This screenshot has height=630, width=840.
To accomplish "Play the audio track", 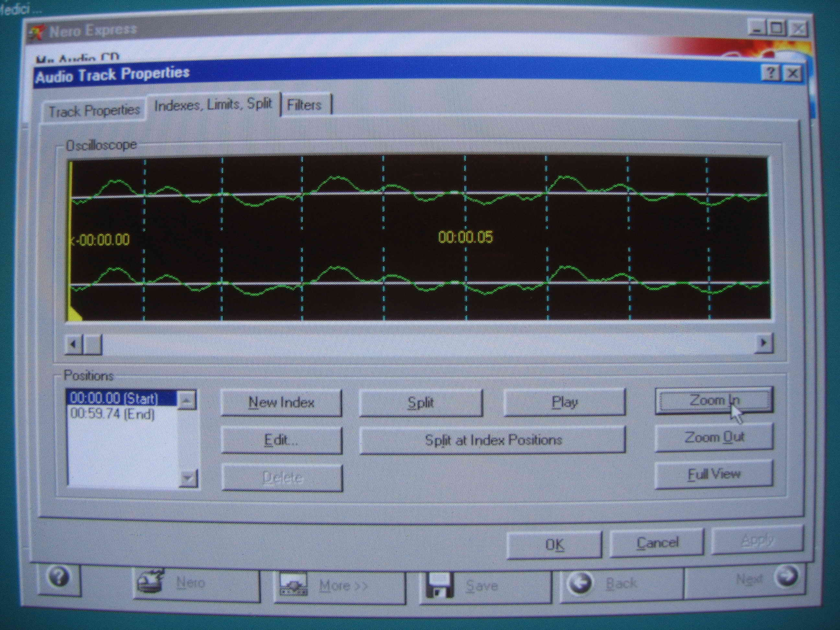I will coord(564,402).
